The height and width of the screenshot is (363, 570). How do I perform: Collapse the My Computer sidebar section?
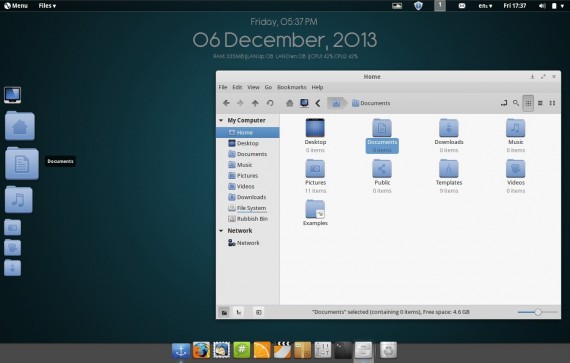click(221, 120)
